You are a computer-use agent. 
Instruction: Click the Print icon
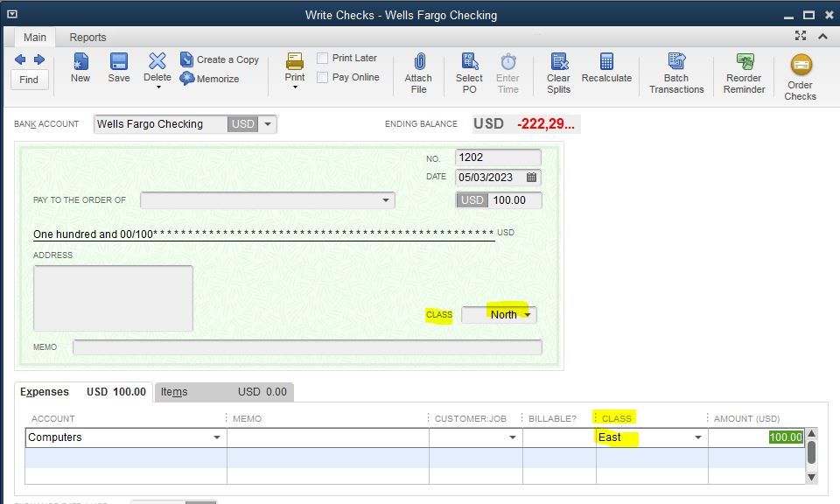point(295,61)
